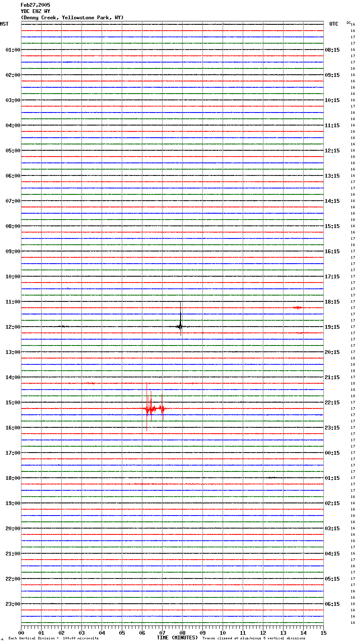Click the 09:15 UTC time label
Viewport: 357px width, 644px height.
coord(332,75)
